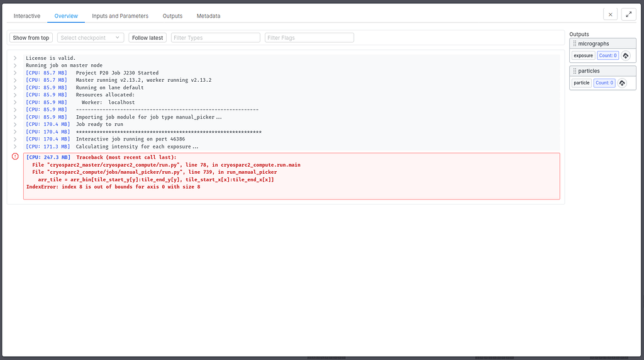Click the Count: 0 badge for exposure
Image resolution: width=644 pixels, height=360 pixels.
(608, 55)
